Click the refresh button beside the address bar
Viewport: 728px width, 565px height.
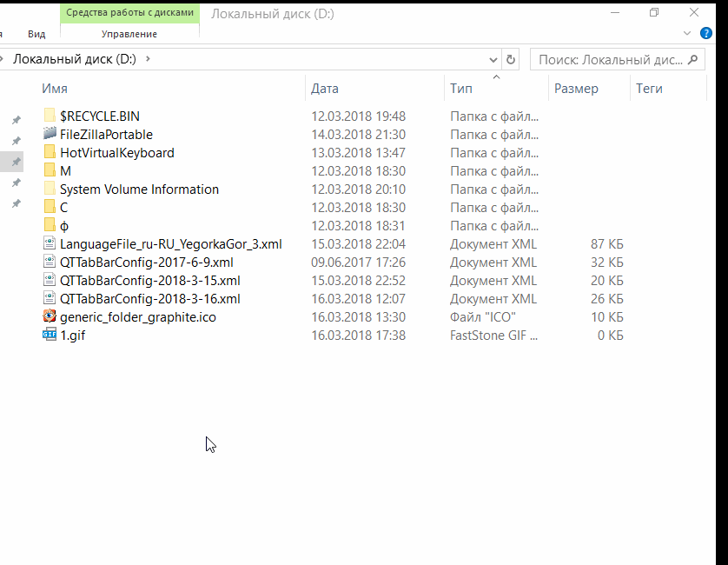[x=511, y=59]
